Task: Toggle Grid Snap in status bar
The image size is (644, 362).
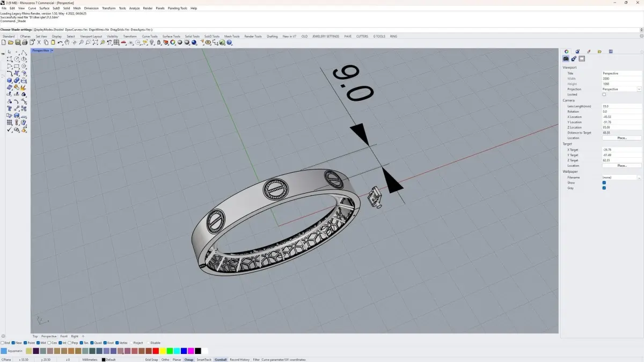Action: [151, 360]
